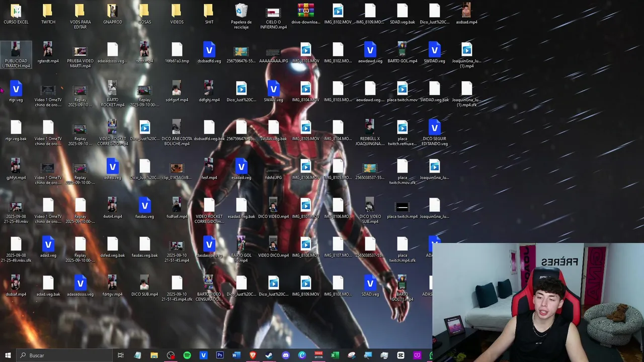Select Papelera de reciclaje recycle bin
The height and width of the screenshot is (362, 644).
(241, 16)
